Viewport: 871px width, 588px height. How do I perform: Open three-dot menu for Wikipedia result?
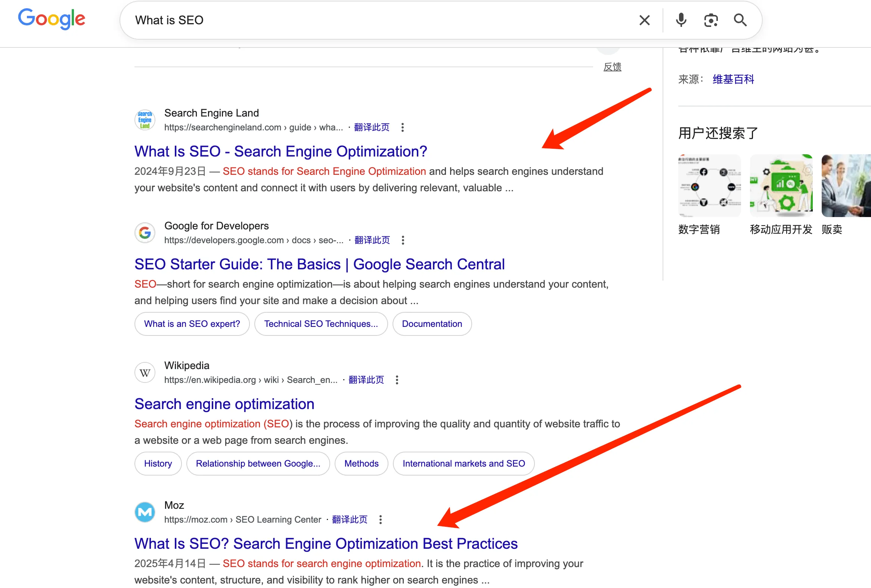[397, 380]
